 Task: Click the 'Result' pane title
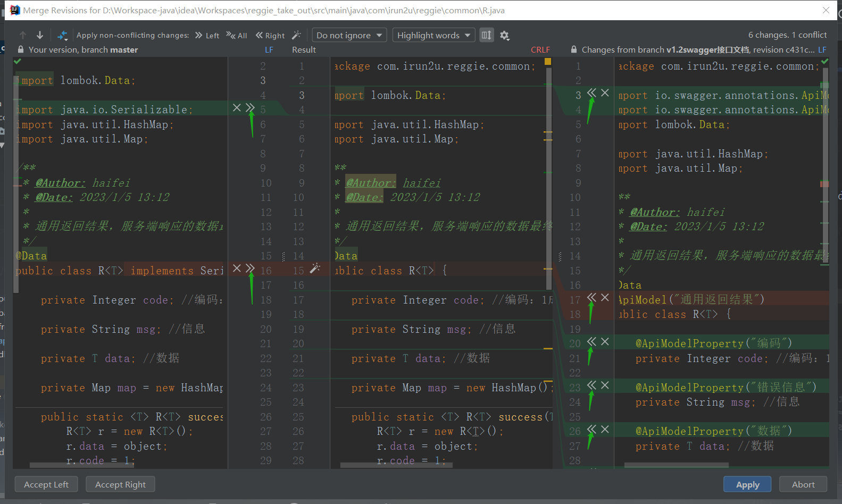(x=304, y=49)
